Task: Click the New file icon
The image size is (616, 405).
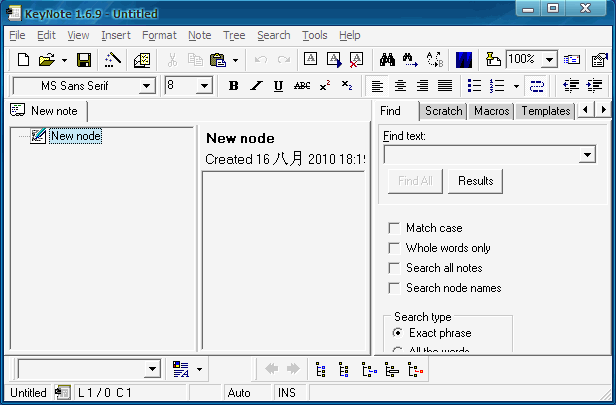Action: pyautogui.click(x=23, y=60)
